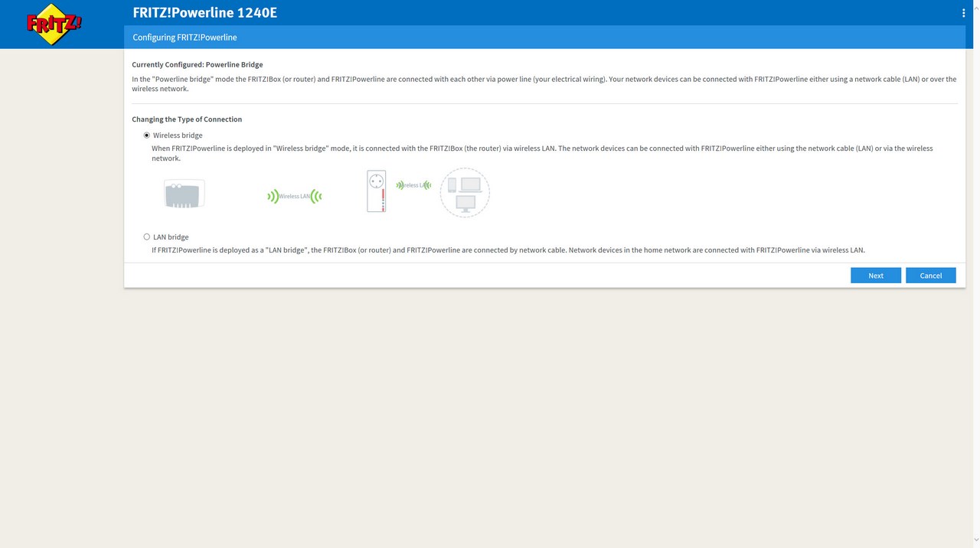This screenshot has width=980, height=548.
Task: Click the Wireless bridge label text
Action: 178,135
